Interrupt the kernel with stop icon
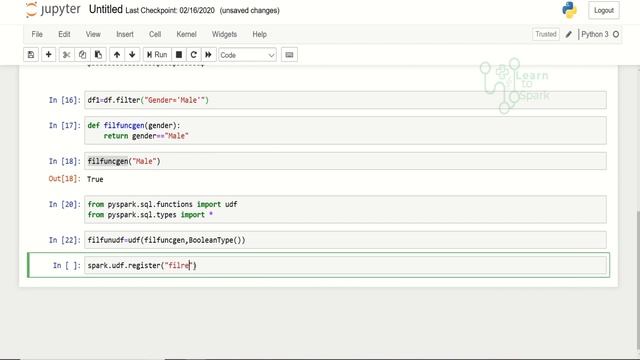 coord(179,55)
